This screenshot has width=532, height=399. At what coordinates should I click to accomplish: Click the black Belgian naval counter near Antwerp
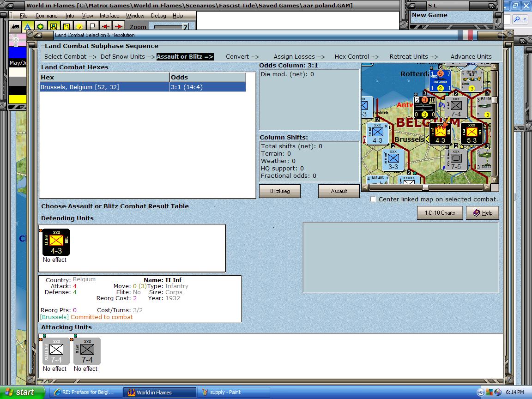coord(424,107)
